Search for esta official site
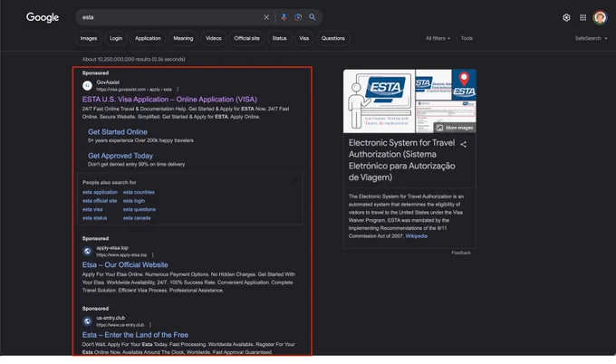 [100, 201]
